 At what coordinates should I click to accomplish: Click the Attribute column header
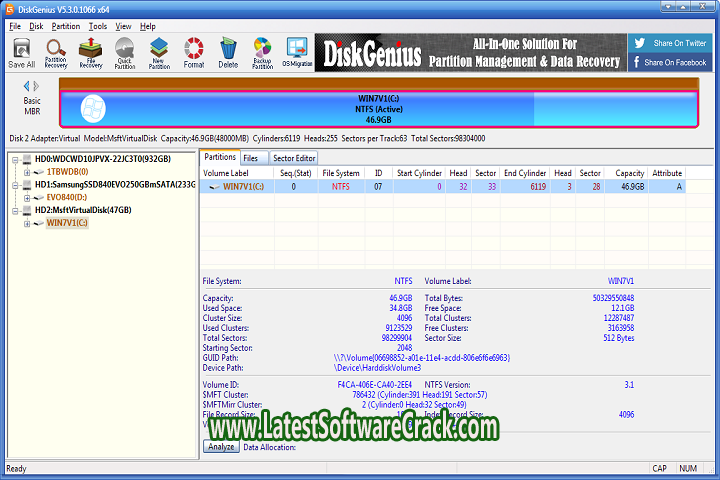pyautogui.click(x=667, y=173)
